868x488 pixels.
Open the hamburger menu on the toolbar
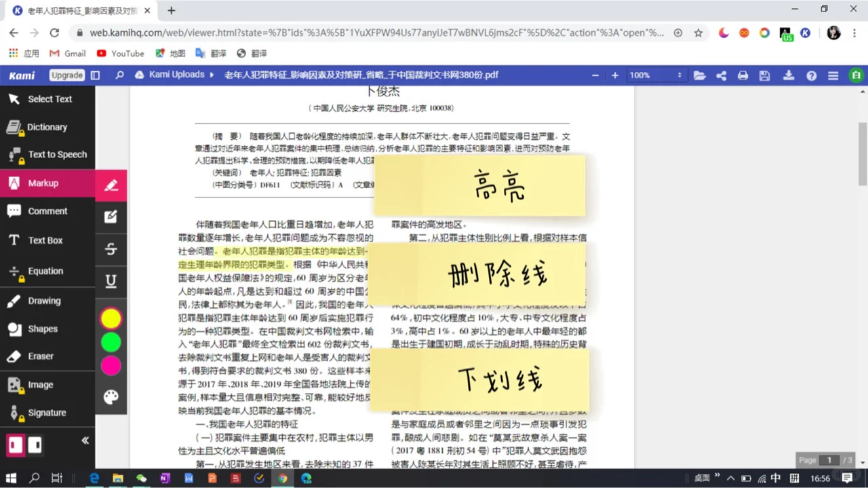pos(833,75)
